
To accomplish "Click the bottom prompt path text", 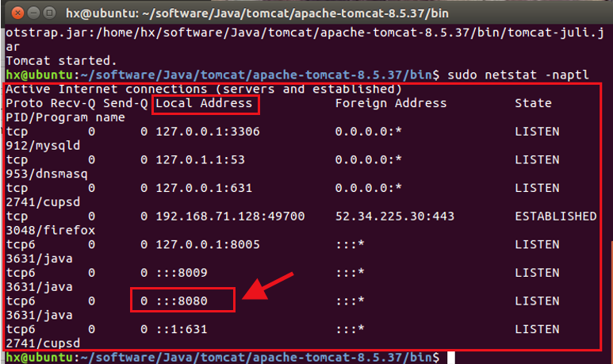I will point(256,358).
